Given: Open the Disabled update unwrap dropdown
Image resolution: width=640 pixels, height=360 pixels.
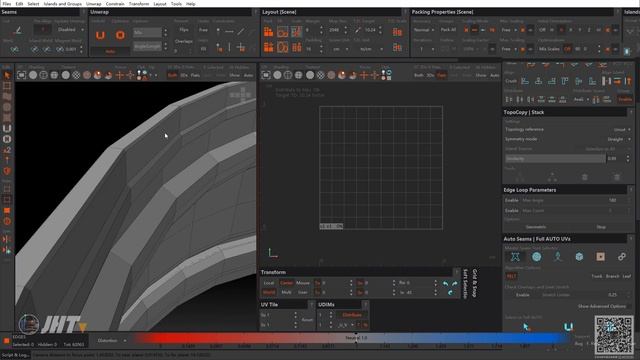Looking at the screenshot, I should click(70, 30).
